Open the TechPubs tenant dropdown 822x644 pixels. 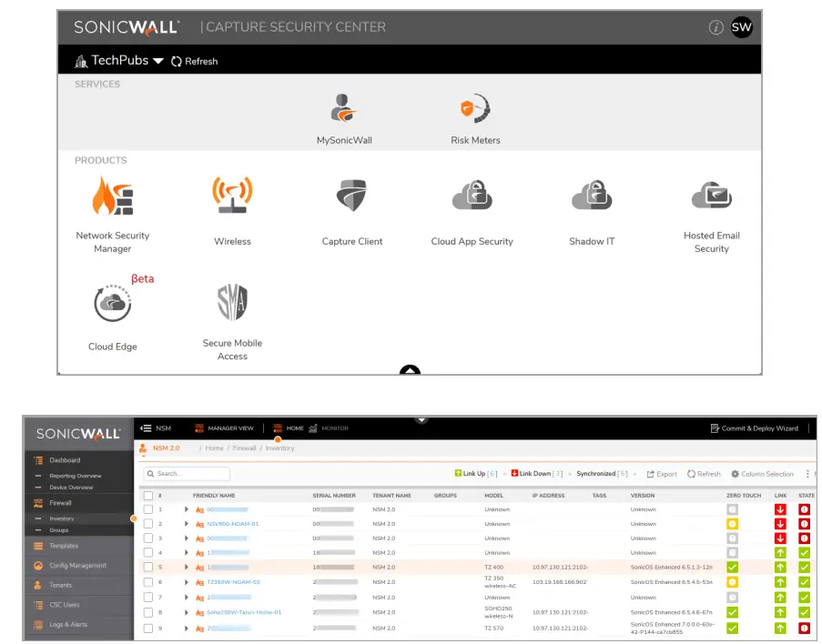click(123, 60)
